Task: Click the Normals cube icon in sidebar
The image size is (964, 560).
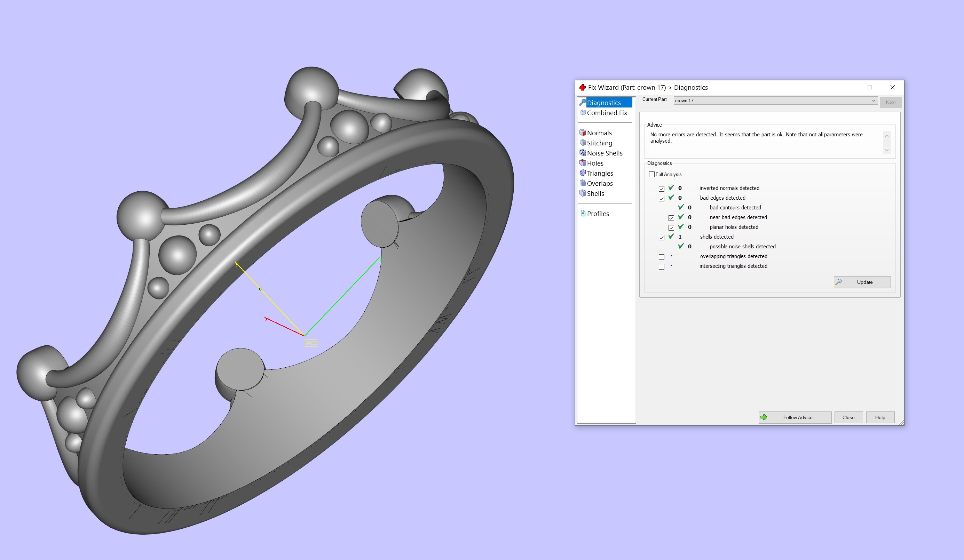Action: point(583,133)
